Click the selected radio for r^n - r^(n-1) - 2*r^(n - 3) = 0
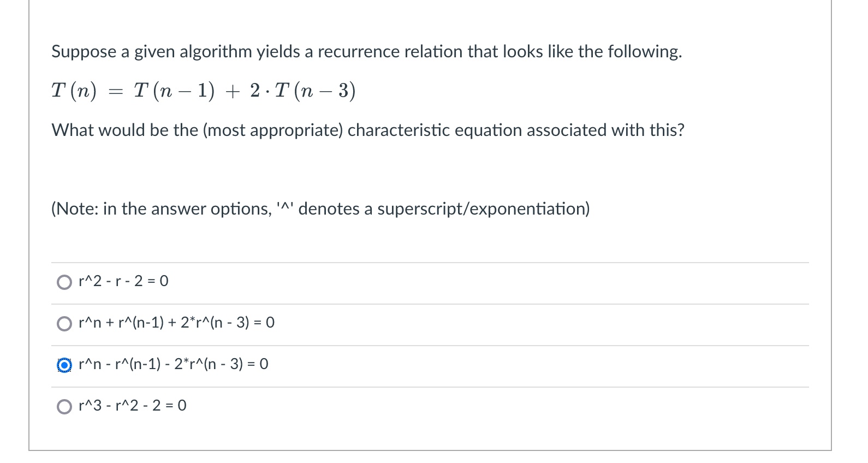Screen dimensions: 868x463 click(x=64, y=365)
